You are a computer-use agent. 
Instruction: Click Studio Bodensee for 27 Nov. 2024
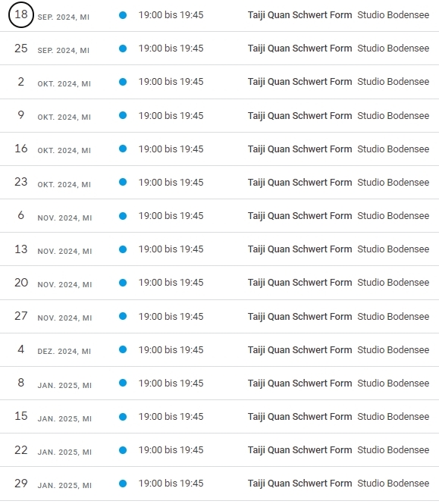(393, 317)
